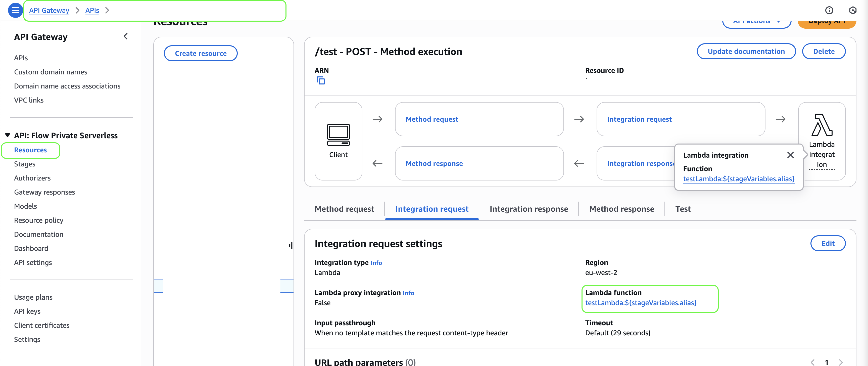Click the Method response box in diagram
This screenshot has width=868, height=366.
click(x=434, y=163)
